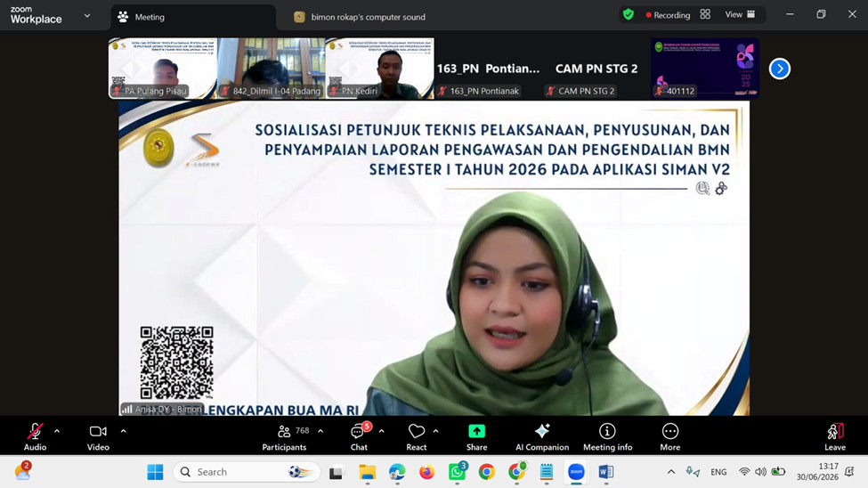The width and height of the screenshot is (868, 488).
Task: Expand the video options caret
Action: [x=123, y=431]
